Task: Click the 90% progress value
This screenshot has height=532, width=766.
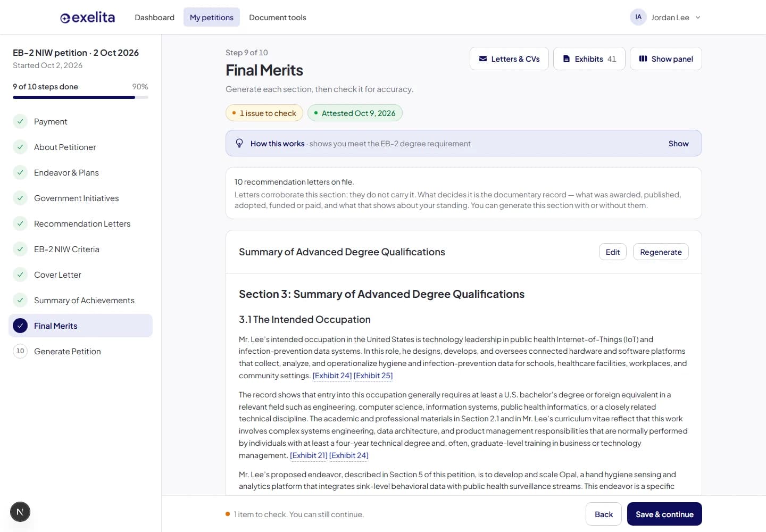Action: pyautogui.click(x=140, y=87)
